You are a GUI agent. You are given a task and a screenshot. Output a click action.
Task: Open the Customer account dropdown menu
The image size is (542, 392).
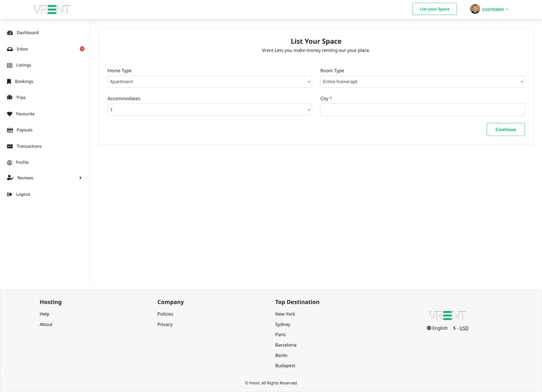pos(489,9)
